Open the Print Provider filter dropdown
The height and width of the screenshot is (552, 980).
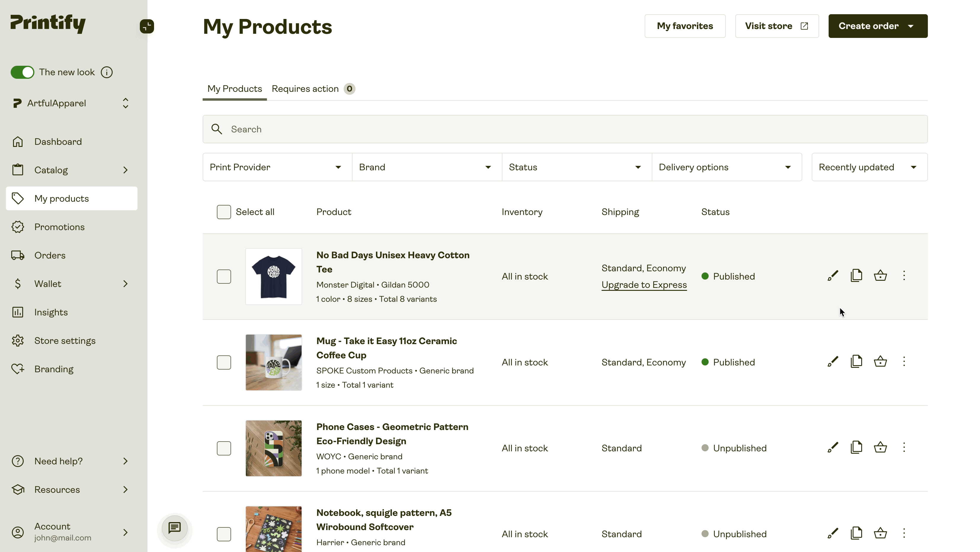pos(277,167)
